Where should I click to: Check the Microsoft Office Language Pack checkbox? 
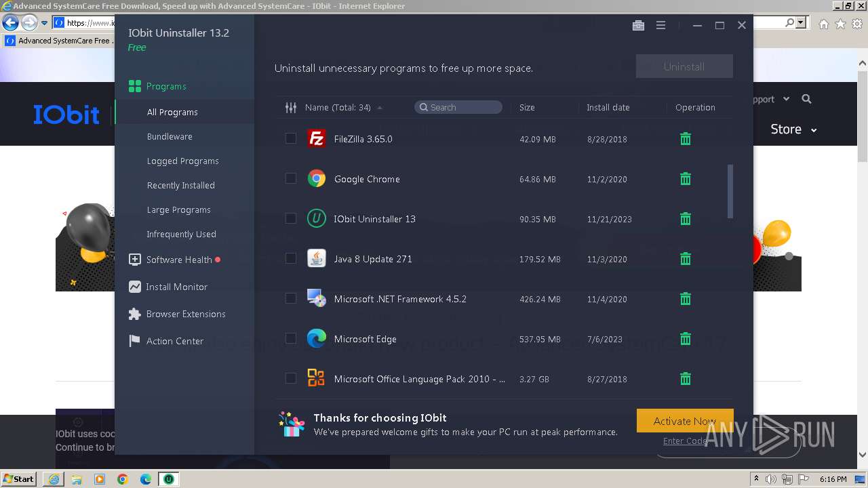pyautogui.click(x=291, y=379)
